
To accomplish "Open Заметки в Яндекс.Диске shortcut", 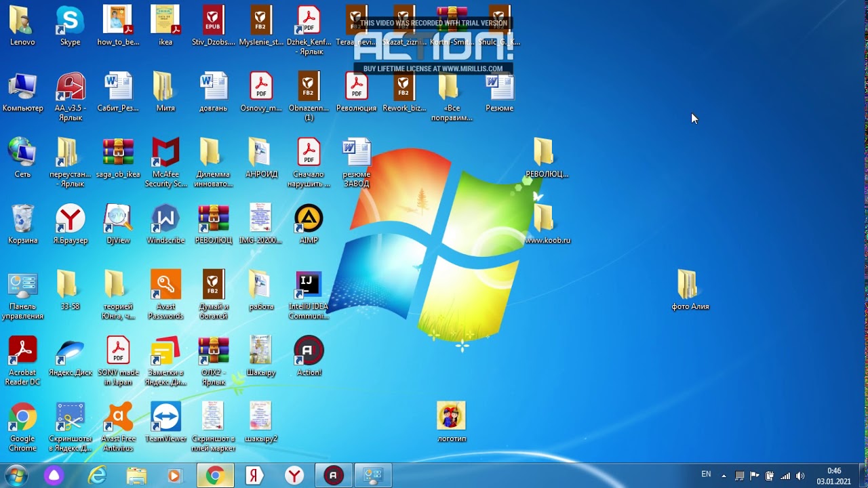I will click(165, 361).
